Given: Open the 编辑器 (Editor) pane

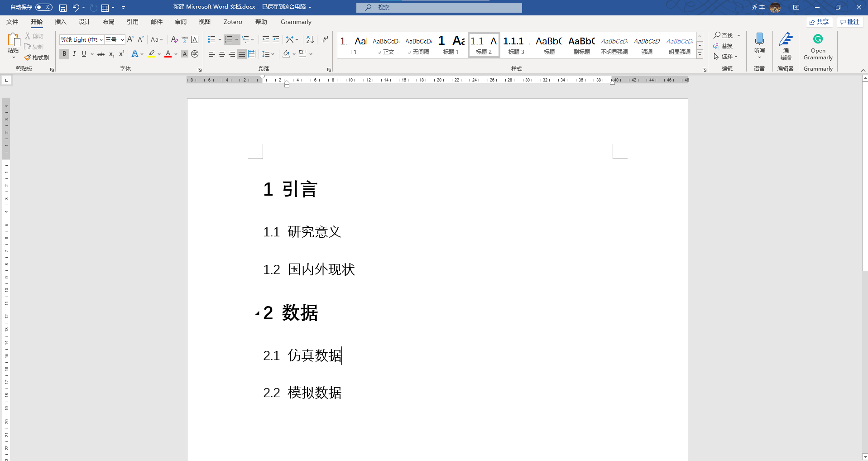Looking at the screenshot, I should (786, 45).
